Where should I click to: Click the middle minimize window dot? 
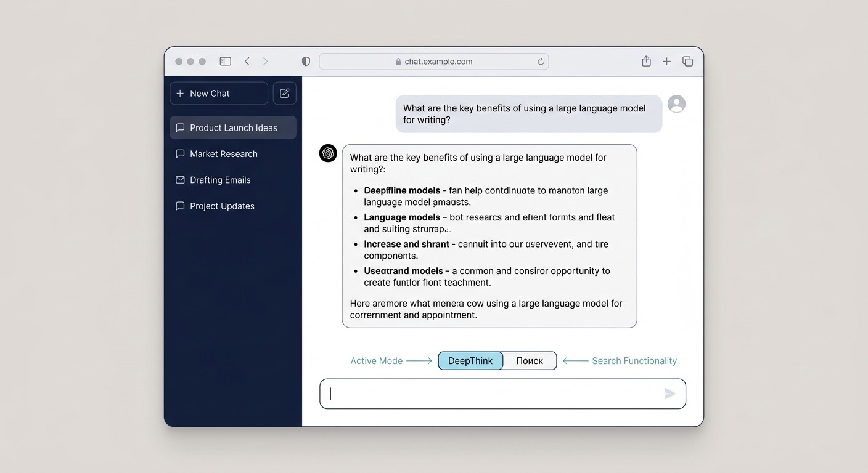(190, 62)
